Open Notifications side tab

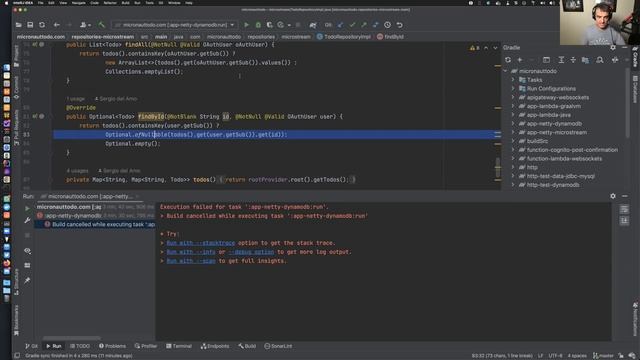coord(635,319)
